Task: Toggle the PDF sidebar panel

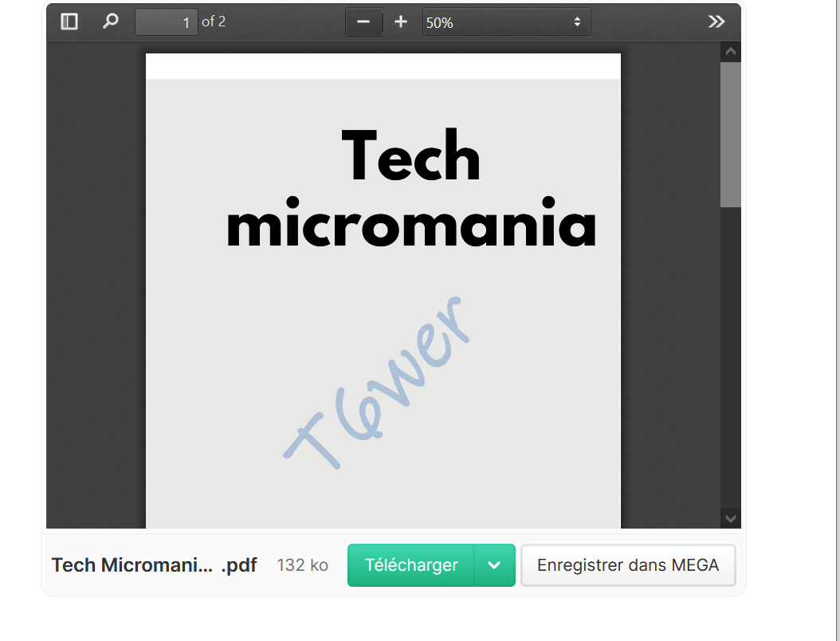Action: (69, 22)
